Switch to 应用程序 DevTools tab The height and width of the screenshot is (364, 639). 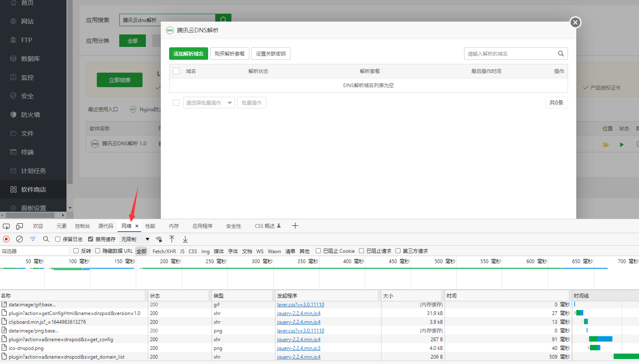pos(202,226)
